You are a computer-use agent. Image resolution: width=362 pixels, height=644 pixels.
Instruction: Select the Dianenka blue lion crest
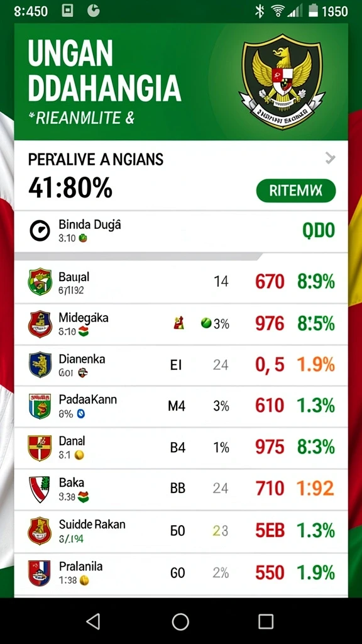40,365
